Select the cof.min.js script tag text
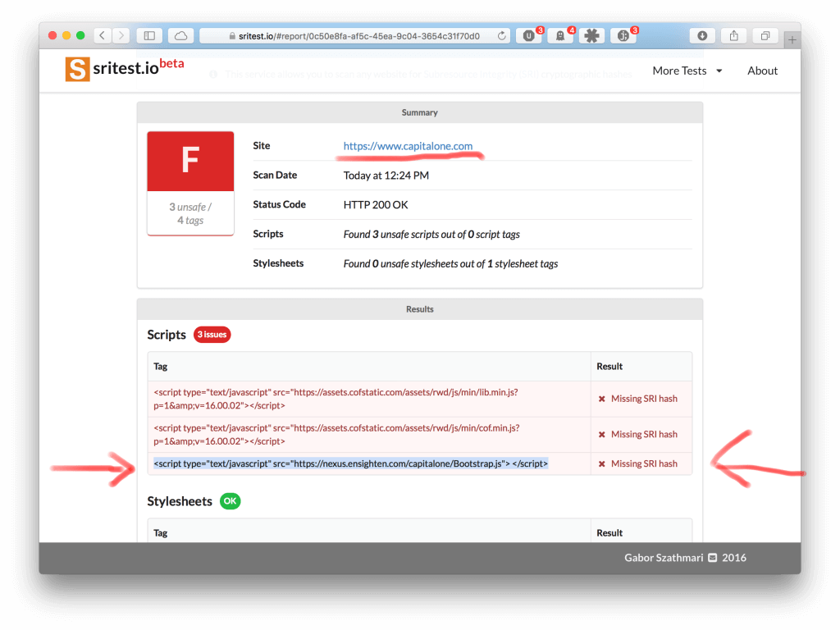The width and height of the screenshot is (840, 630). click(336, 435)
